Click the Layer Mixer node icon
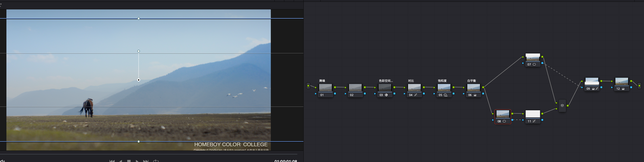This screenshot has width=644, height=162. 562,105
